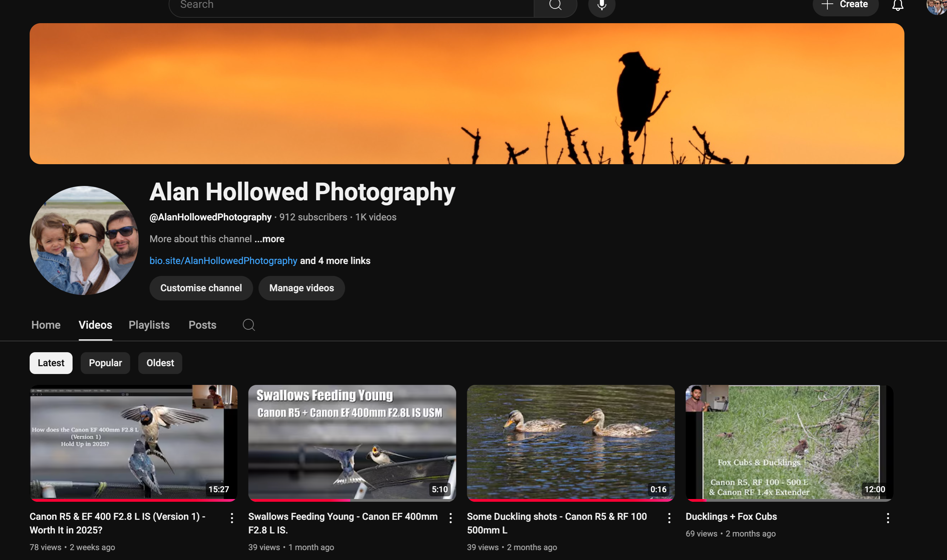The height and width of the screenshot is (560, 947).
Task: Expand channel description with ...more
Action: pos(270,239)
